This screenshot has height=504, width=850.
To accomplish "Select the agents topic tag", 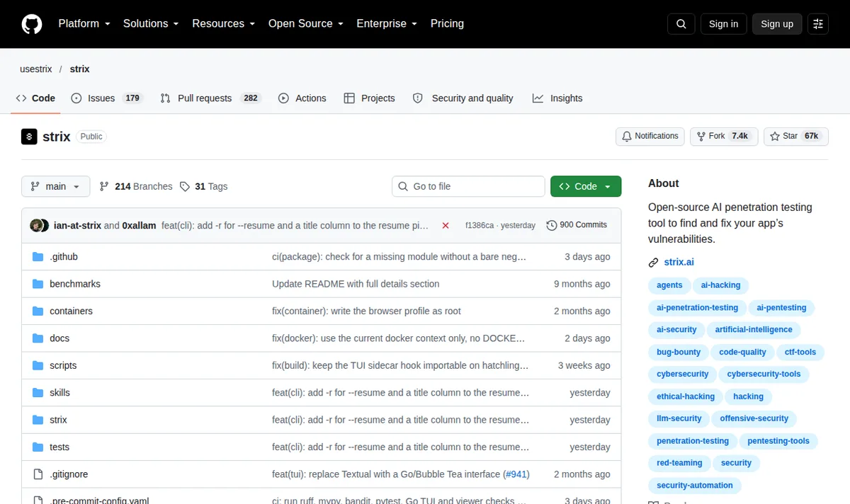I will [x=669, y=285].
